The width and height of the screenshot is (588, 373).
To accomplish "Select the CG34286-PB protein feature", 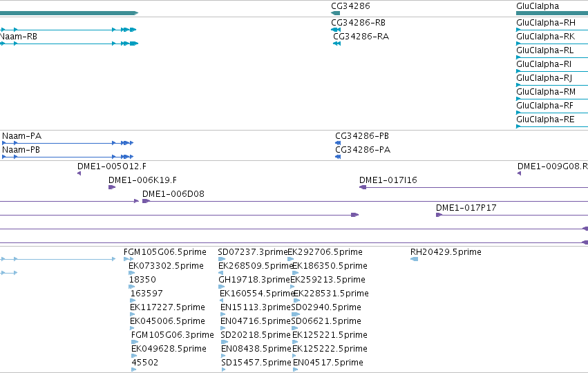I will coord(362,135).
